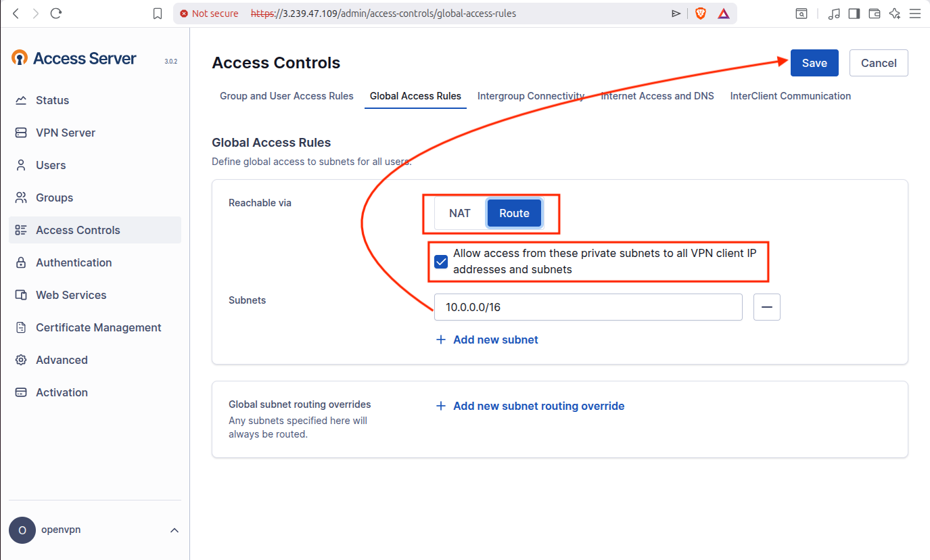930x560 pixels.
Task: Click the Certificate Management document icon
Action: (21, 327)
